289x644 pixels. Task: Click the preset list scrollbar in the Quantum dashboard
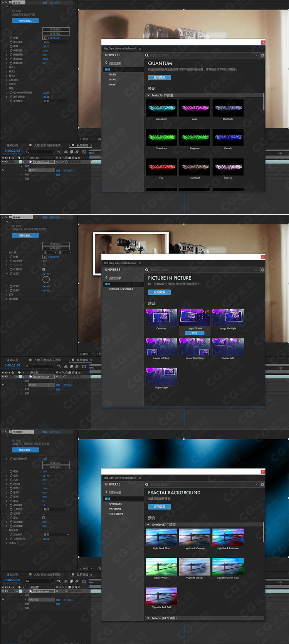264,102
